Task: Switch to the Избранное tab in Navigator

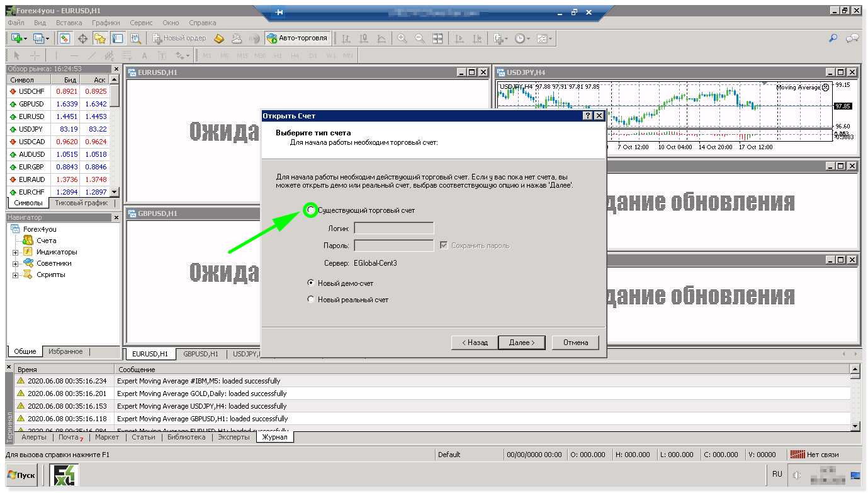Action: [65, 351]
